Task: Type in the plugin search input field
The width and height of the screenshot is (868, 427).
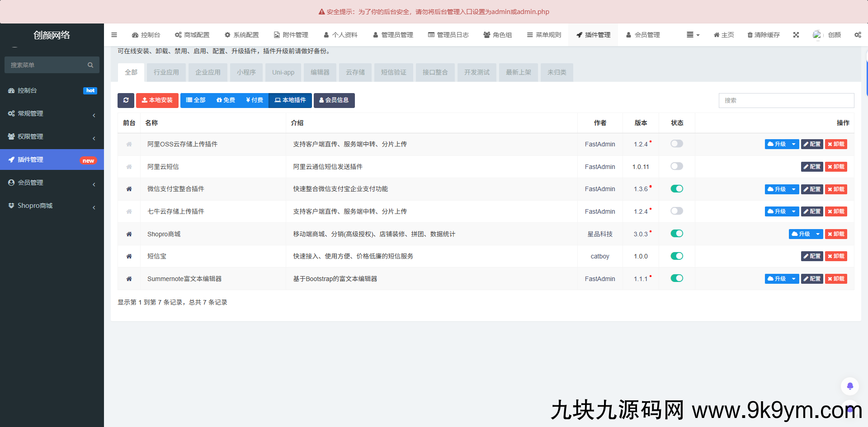Action: [786, 100]
